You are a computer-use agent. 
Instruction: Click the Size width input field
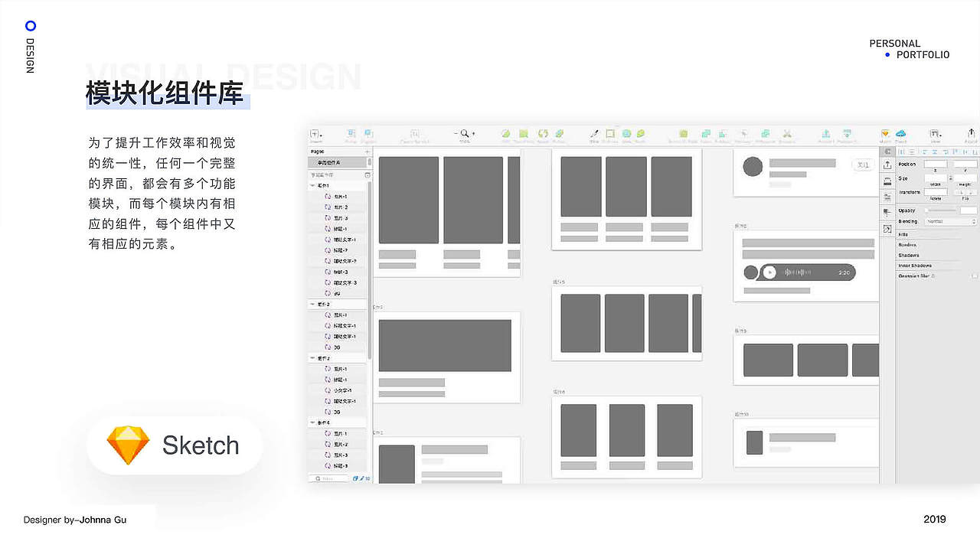pos(936,178)
